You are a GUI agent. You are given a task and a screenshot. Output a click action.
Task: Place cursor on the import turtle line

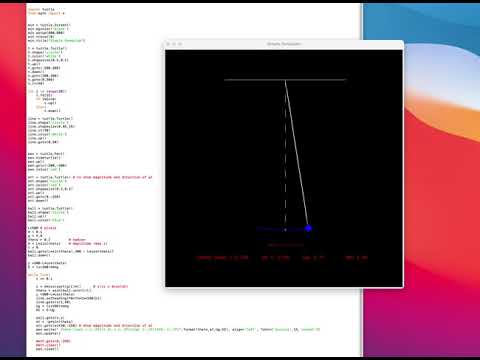pos(41,9)
